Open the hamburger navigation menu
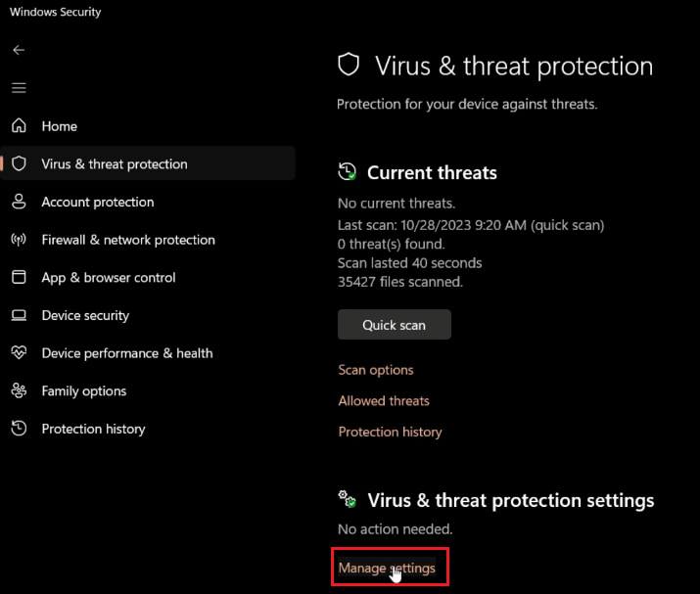Viewport: 700px width, 594px height. (x=19, y=88)
